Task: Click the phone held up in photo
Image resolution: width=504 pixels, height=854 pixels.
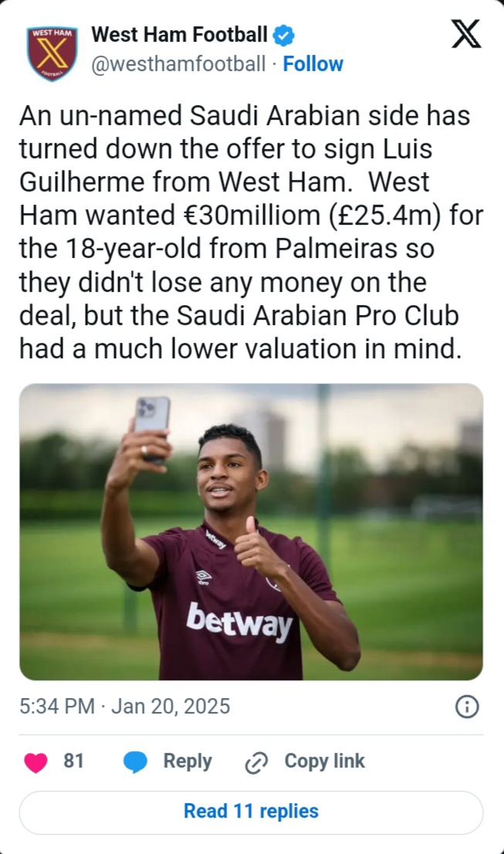Action: [152, 423]
